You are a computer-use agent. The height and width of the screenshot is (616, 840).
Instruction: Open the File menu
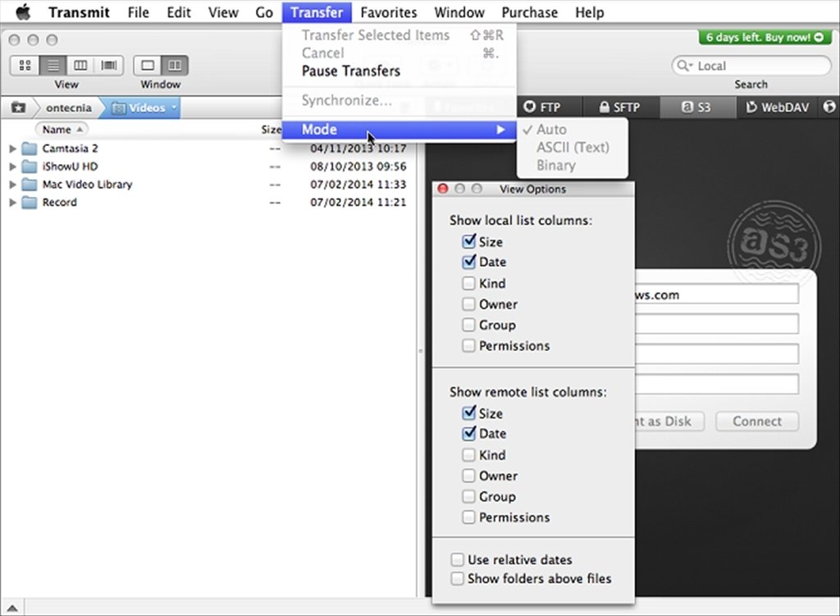coord(138,11)
